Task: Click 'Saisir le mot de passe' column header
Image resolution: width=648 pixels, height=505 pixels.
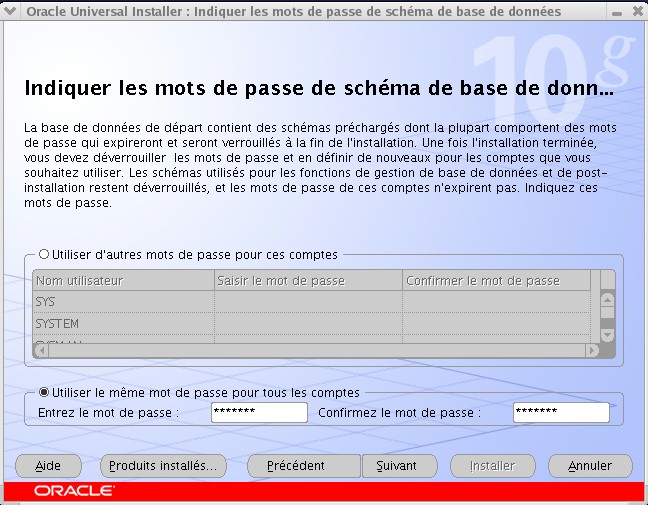Action: click(308, 281)
